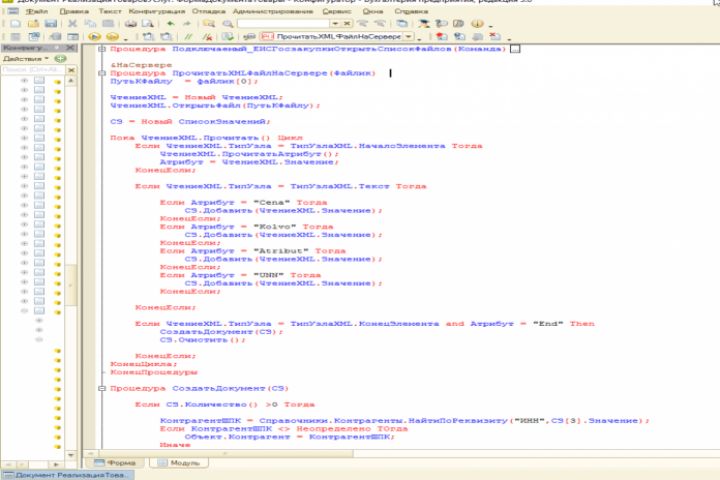
Task: Open the Конфигурация menu
Action: pyautogui.click(x=157, y=11)
